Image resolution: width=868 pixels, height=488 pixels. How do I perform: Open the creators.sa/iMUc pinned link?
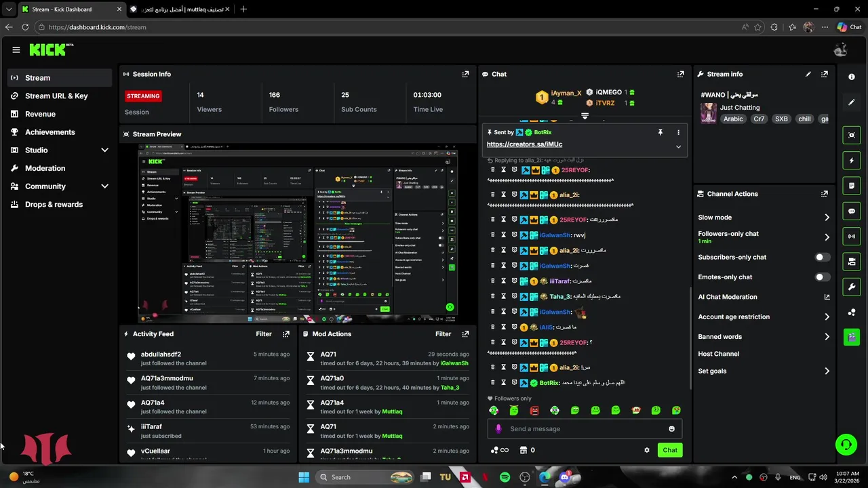pyautogui.click(x=524, y=144)
